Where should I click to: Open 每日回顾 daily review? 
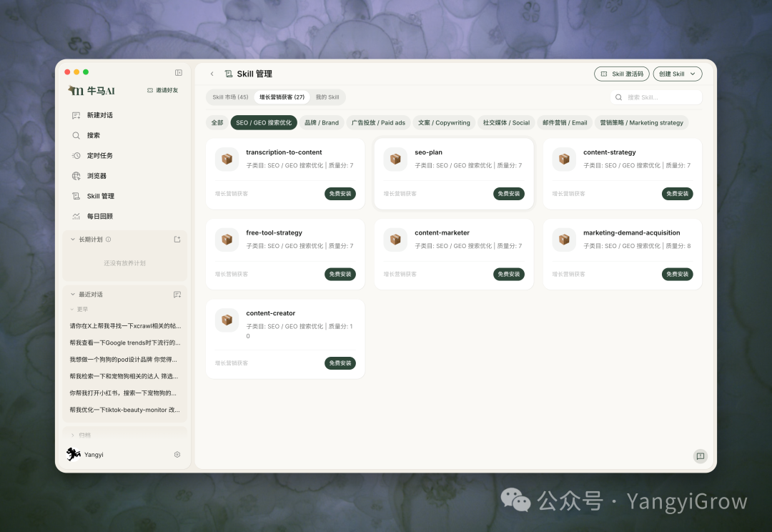click(124, 216)
